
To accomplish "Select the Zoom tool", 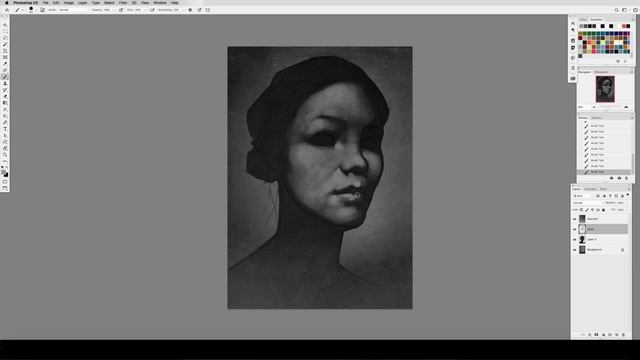I will pos(5,155).
